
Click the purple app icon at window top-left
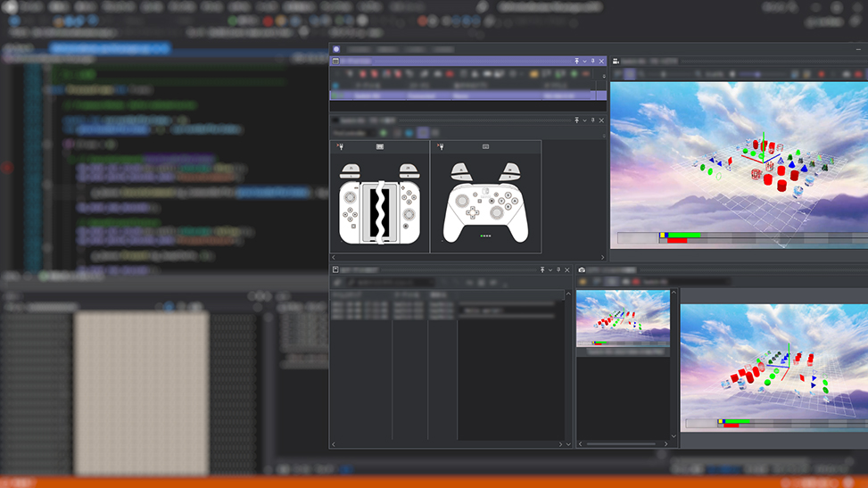coord(336,50)
